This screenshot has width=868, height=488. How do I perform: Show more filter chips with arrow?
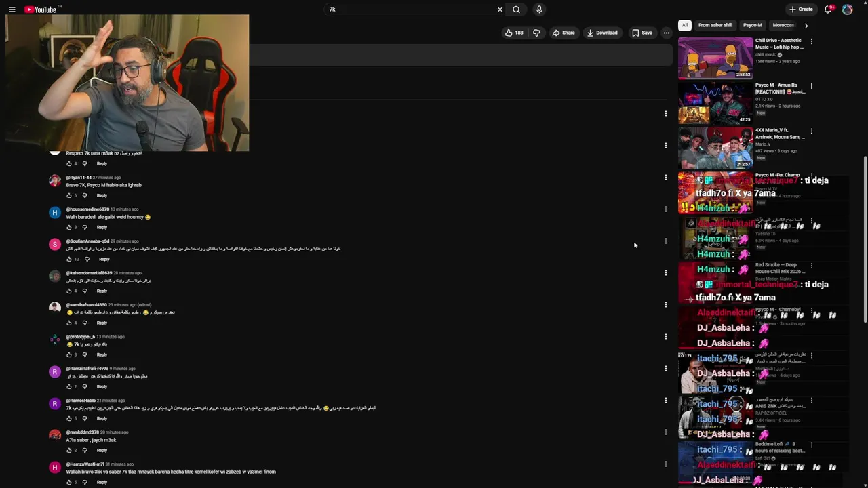806,25
